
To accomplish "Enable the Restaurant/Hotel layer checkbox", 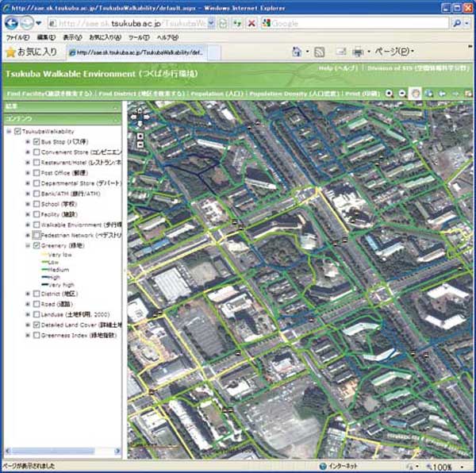I will (36, 163).
